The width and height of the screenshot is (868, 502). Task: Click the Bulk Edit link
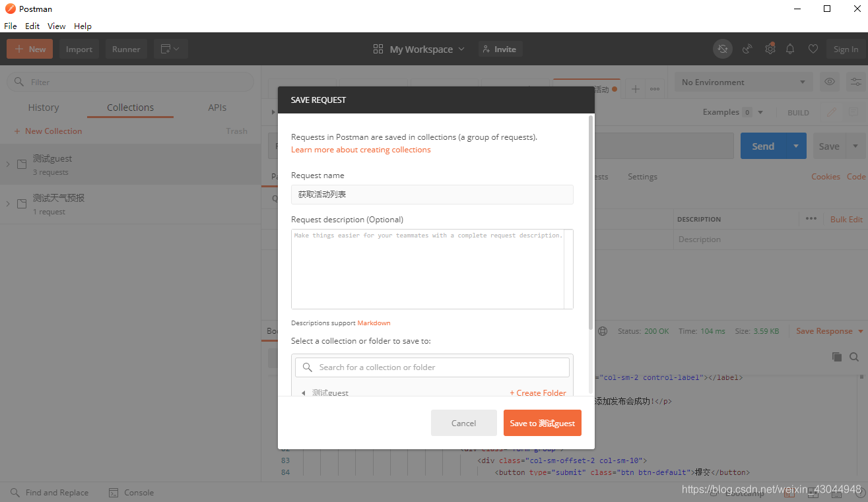(846, 219)
